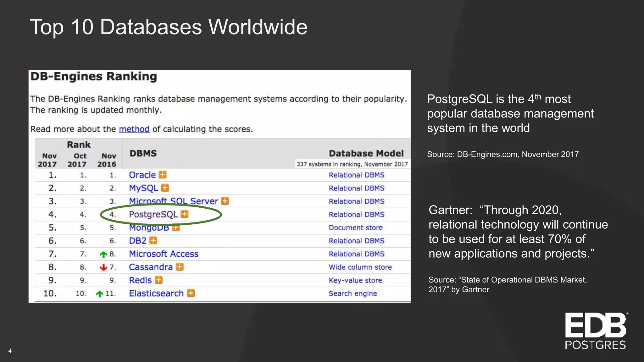Viewport: 644px width, 362px height.
Task: Open the Microsoft SQL Server link
Action: [x=174, y=201]
